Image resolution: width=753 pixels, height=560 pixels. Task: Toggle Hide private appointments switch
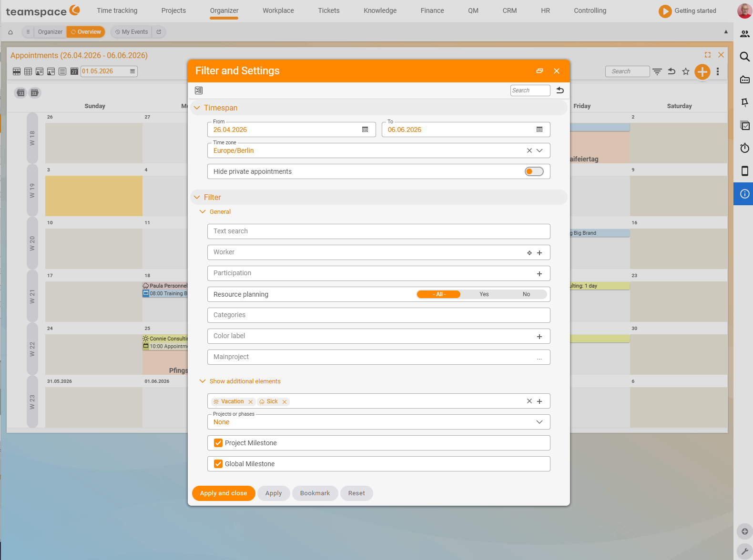pos(534,171)
